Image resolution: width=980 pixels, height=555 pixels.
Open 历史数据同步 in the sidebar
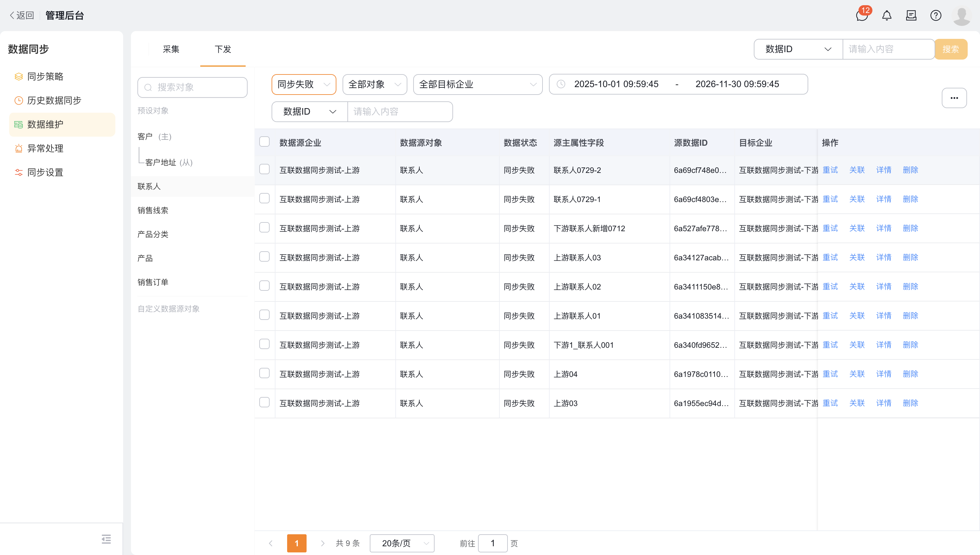(62, 101)
